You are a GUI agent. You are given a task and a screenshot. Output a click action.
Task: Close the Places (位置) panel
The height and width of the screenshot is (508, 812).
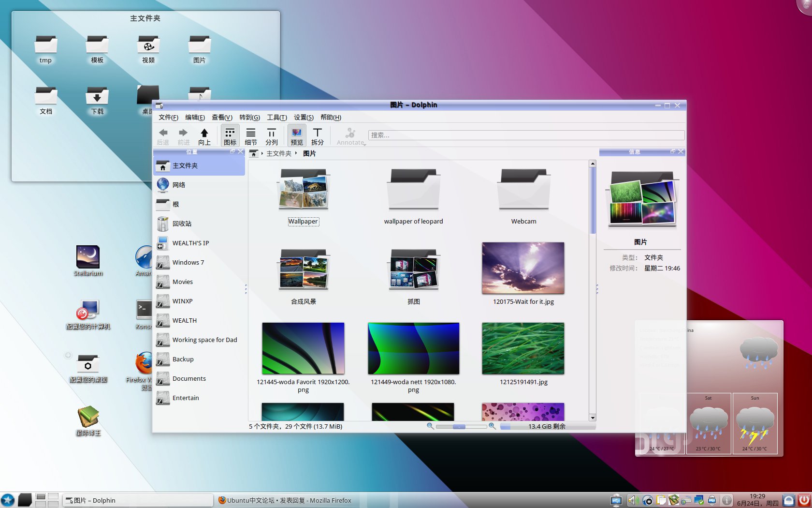(240, 151)
